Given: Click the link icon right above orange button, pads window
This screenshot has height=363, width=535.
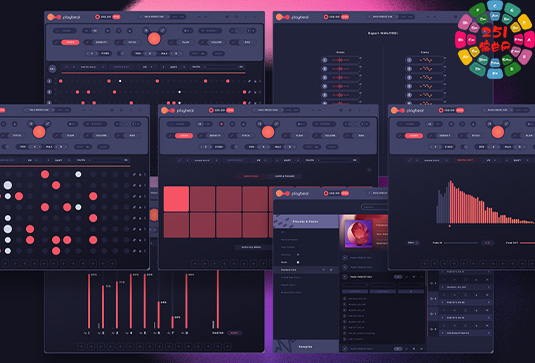Looking at the screenshot, I should 276,124.
